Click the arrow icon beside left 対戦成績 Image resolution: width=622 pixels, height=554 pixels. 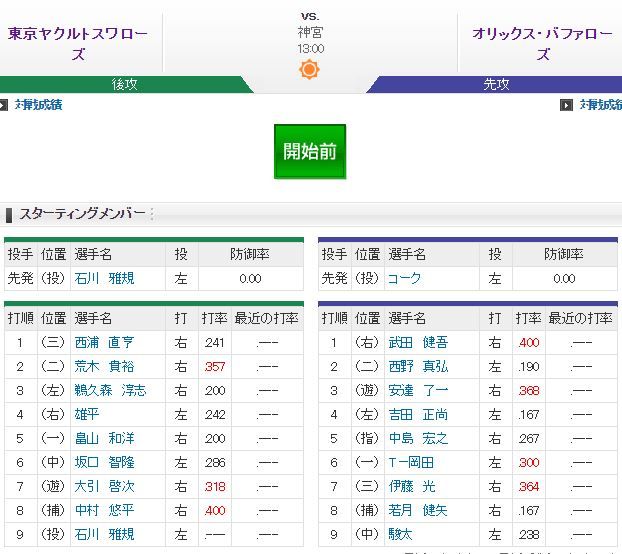click(4, 105)
